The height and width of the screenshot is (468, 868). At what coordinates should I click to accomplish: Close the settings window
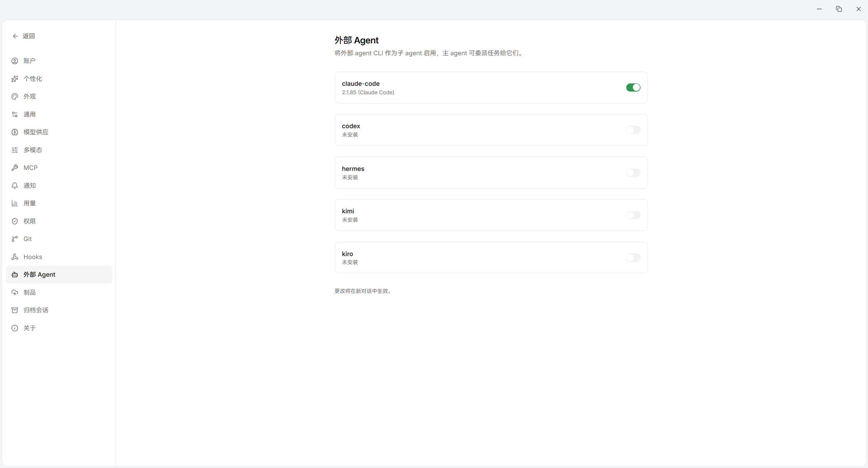coord(859,9)
